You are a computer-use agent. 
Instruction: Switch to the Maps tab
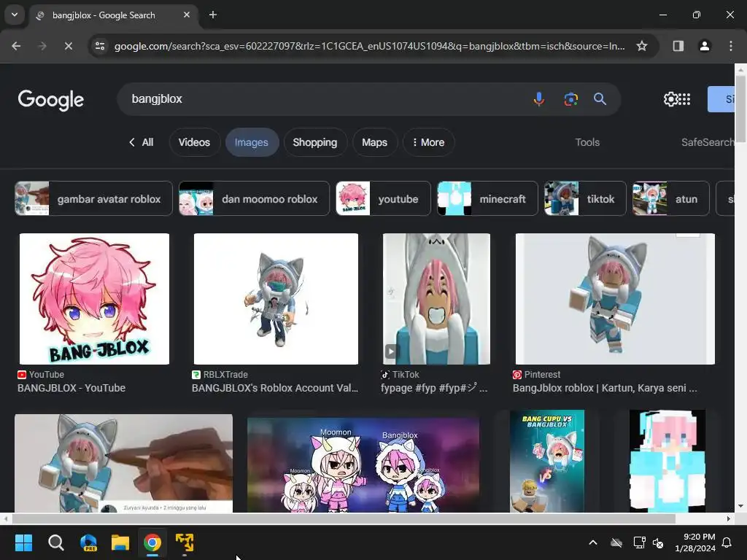(x=374, y=142)
